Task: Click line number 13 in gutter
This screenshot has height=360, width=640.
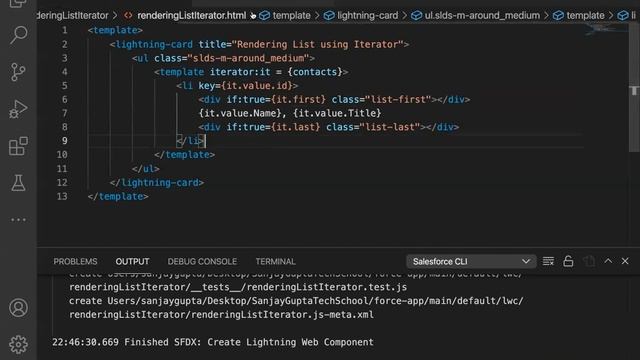Action: tap(62, 196)
